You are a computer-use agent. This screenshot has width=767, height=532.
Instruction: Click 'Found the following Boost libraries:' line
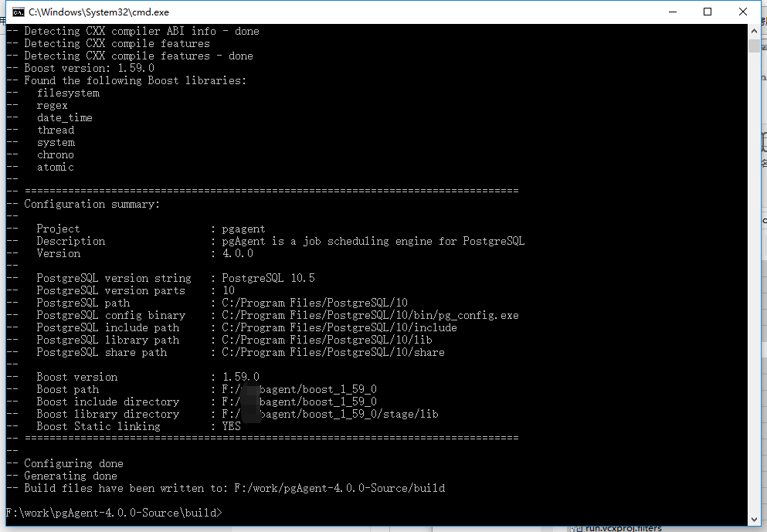(x=135, y=80)
